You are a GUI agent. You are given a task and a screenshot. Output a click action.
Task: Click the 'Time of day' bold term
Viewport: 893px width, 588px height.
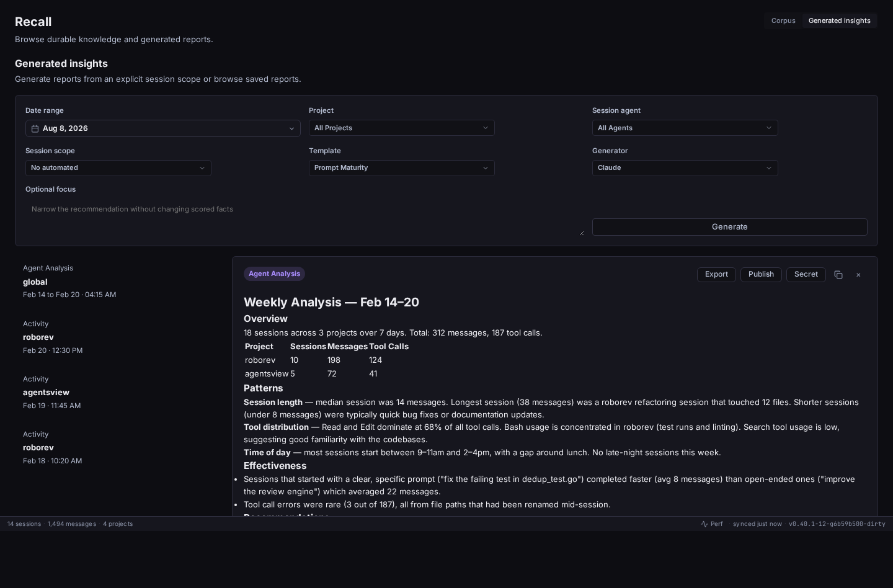click(x=267, y=452)
